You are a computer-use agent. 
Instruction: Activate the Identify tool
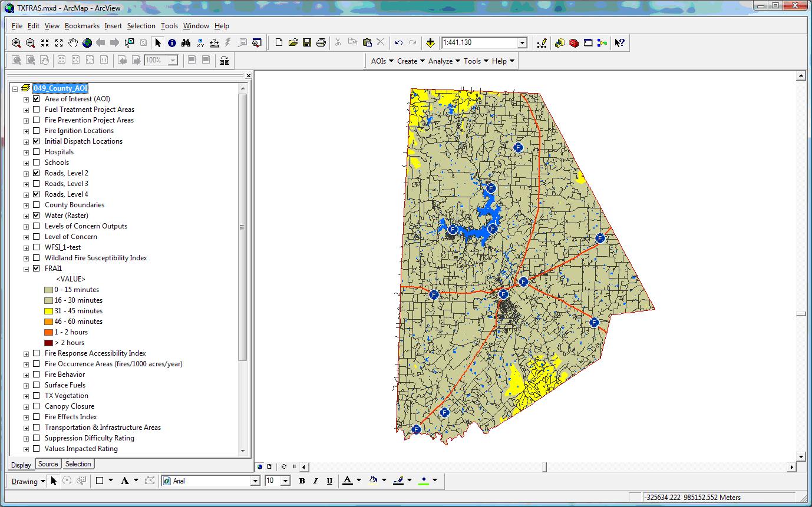(172, 42)
